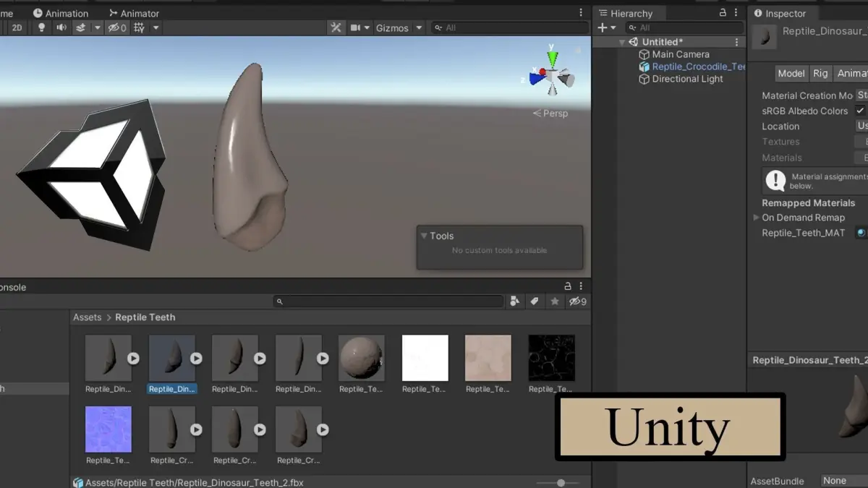Image resolution: width=868 pixels, height=488 pixels.
Task: Toggle Persp projection label under the gizmo
Action: [550, 114]
